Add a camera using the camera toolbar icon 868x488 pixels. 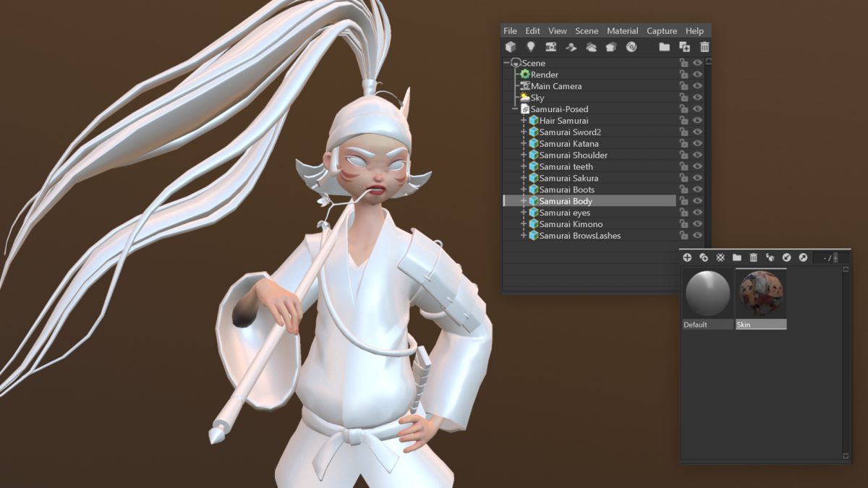(x=552, y=46)
